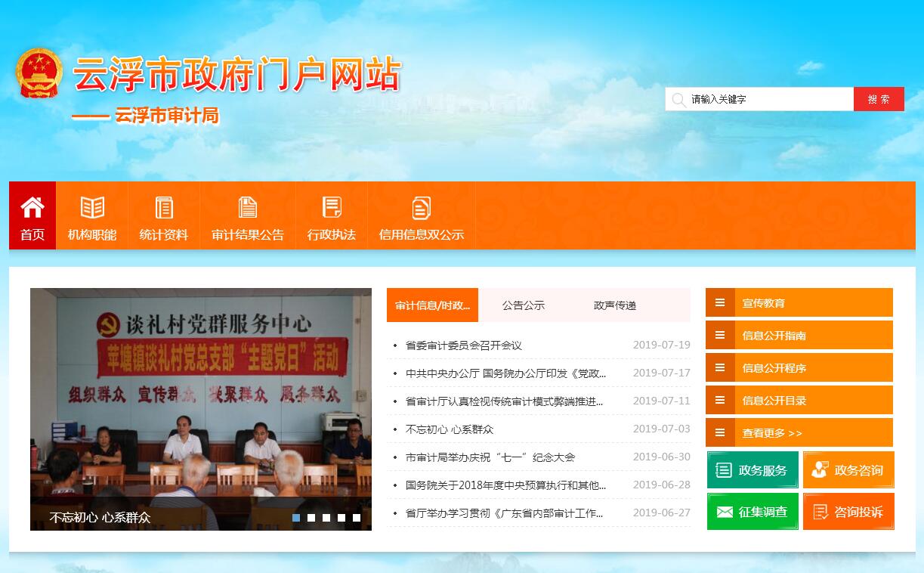Expand the 信息公开指南 sidebar item
924x573 pixels.
click(799, 335)
